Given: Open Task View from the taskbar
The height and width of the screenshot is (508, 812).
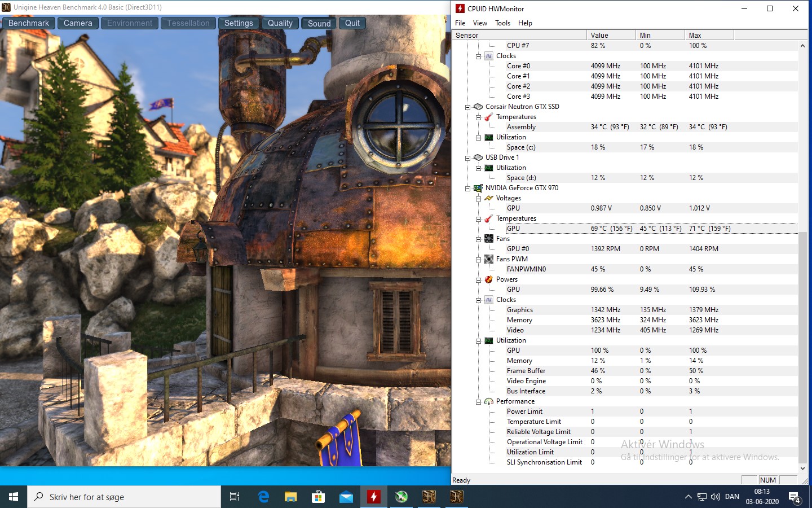Looking at the screenshot, I should coord(235,497).
